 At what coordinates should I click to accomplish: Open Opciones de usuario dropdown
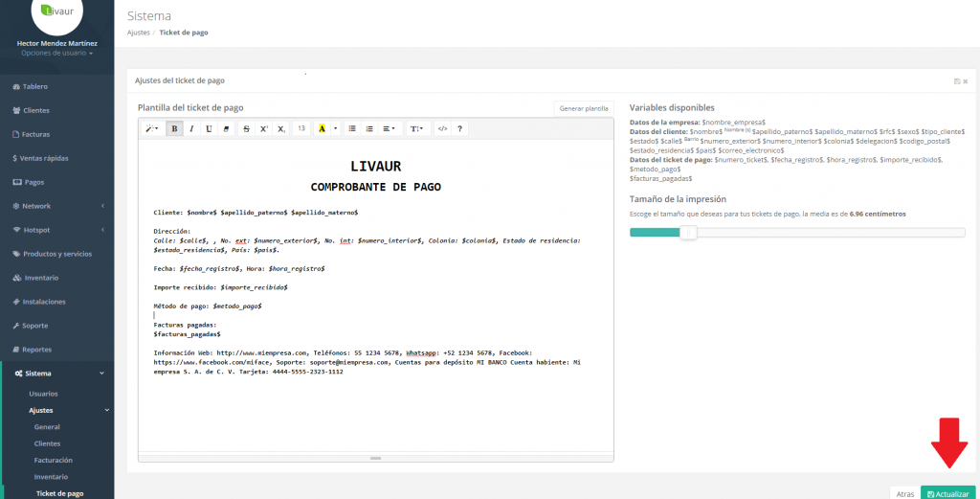(x=56, y=53)
